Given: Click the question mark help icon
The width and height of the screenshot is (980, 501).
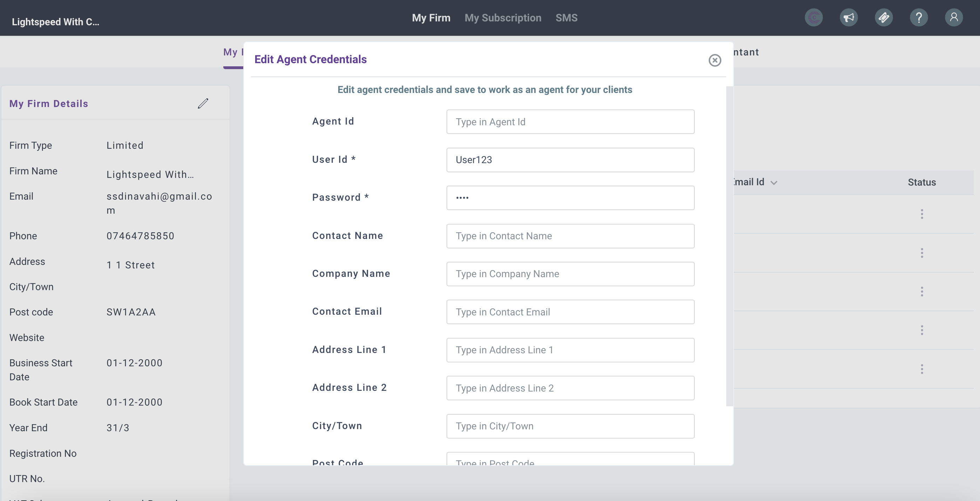Looking at the screenshot, I should 918,18.
